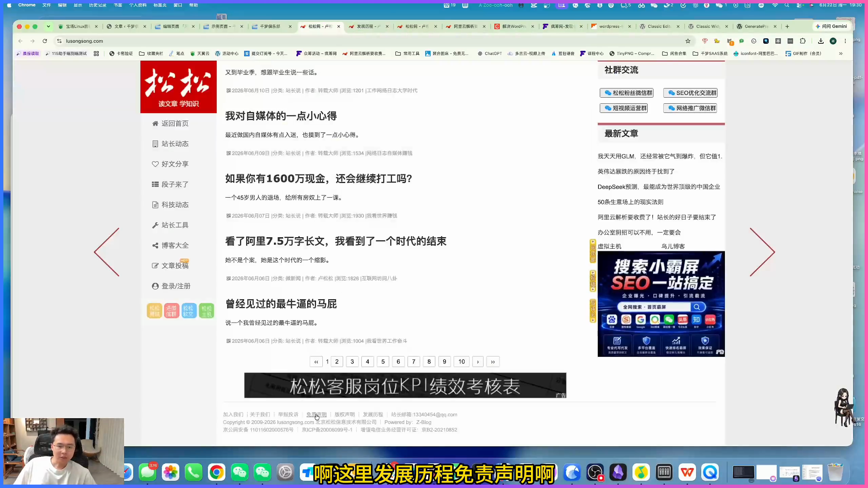Click the user icon for 登录/注册
This screenshot has width=868, height=488.
point(155,286)
